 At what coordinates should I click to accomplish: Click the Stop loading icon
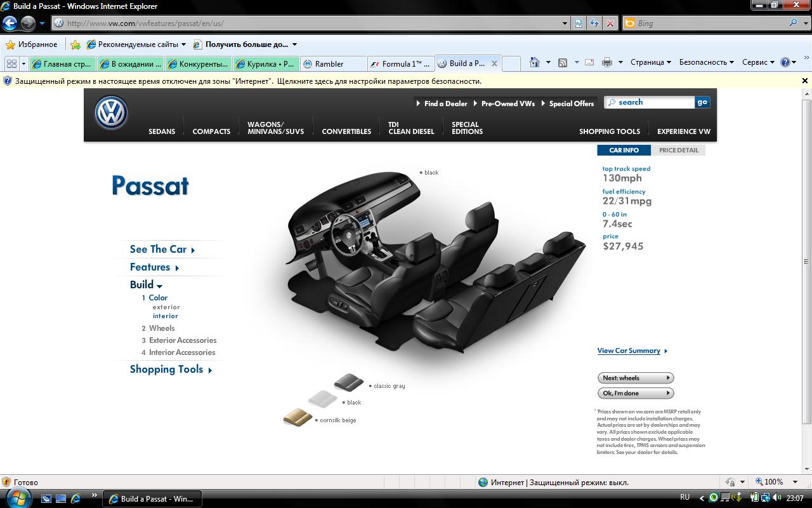click(x=610, y=23)
